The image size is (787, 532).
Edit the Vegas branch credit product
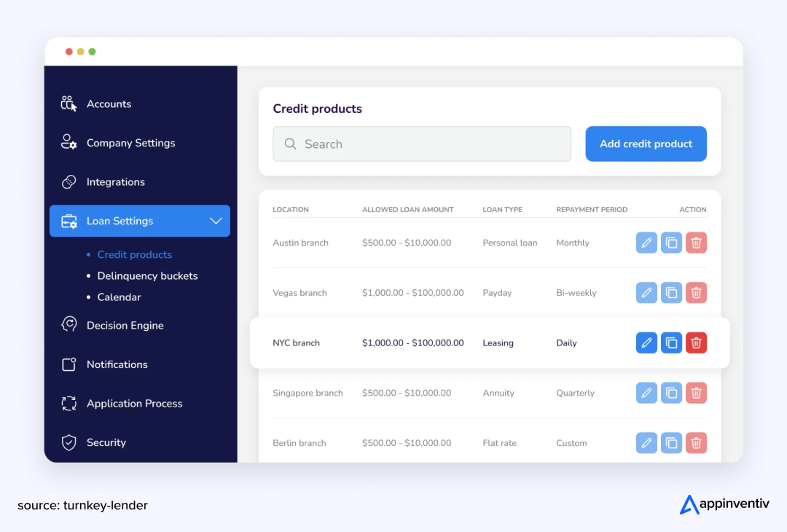pyautogui.click(x=646, y=293)
